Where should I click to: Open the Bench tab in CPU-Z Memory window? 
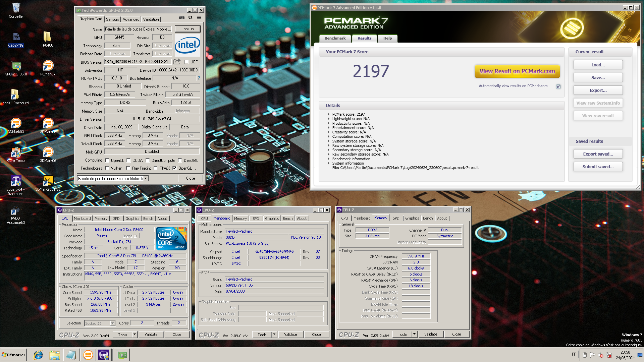(428, 218)
